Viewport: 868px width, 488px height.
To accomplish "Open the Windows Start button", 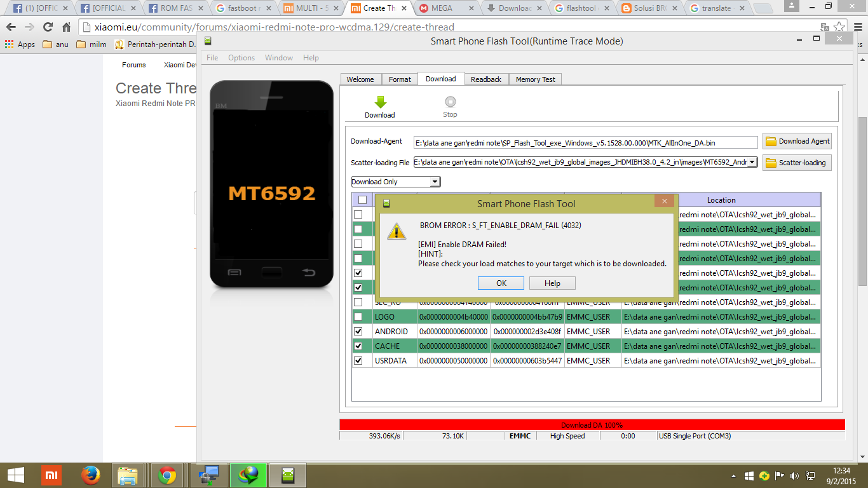I will (16, 475).
